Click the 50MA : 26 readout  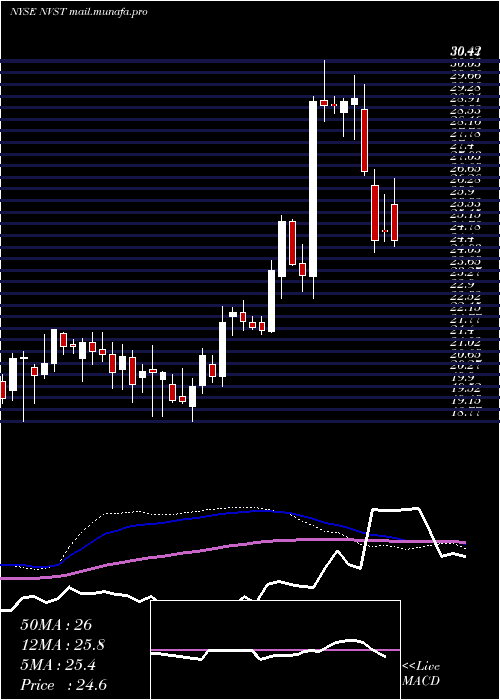56,625
